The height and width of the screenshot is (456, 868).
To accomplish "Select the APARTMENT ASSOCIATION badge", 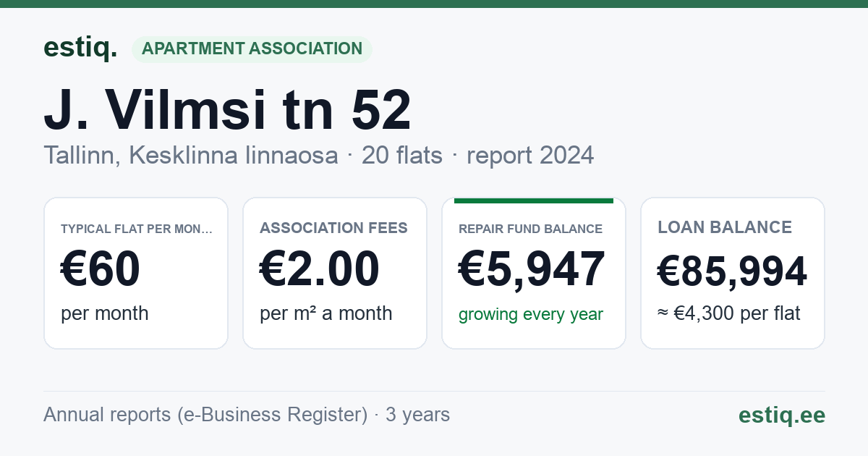I will [x=252, y=49].
